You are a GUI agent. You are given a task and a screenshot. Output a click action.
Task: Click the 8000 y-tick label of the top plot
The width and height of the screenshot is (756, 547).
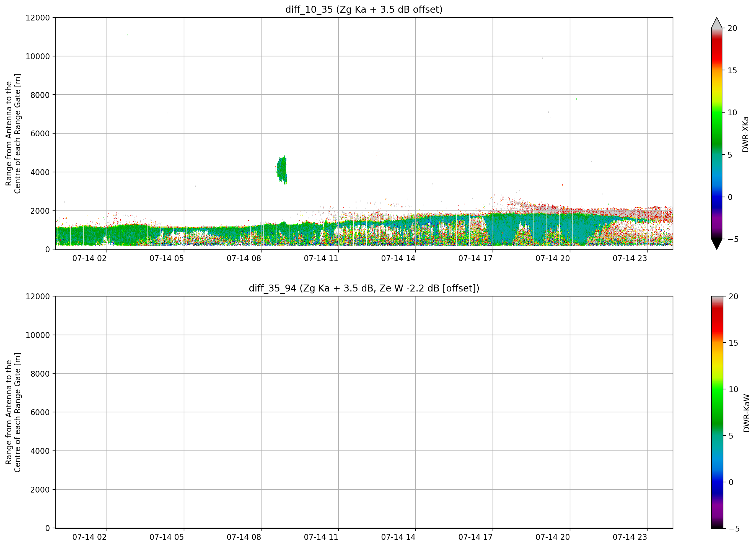40,95
